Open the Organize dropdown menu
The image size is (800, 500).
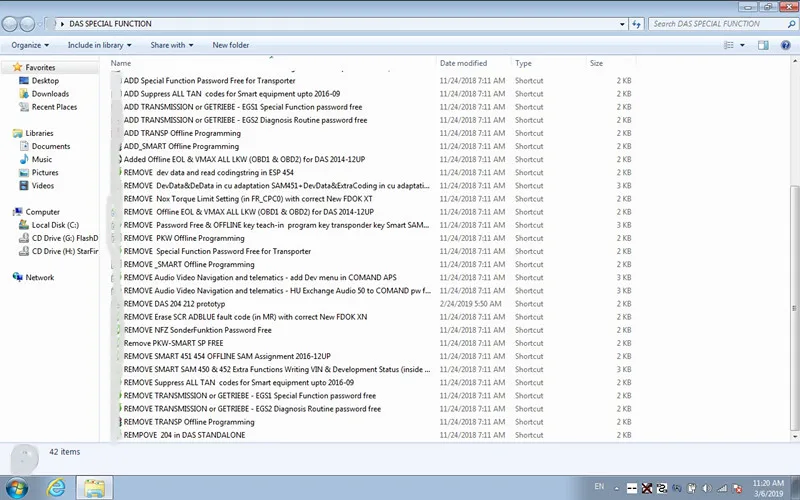(30, 45)
